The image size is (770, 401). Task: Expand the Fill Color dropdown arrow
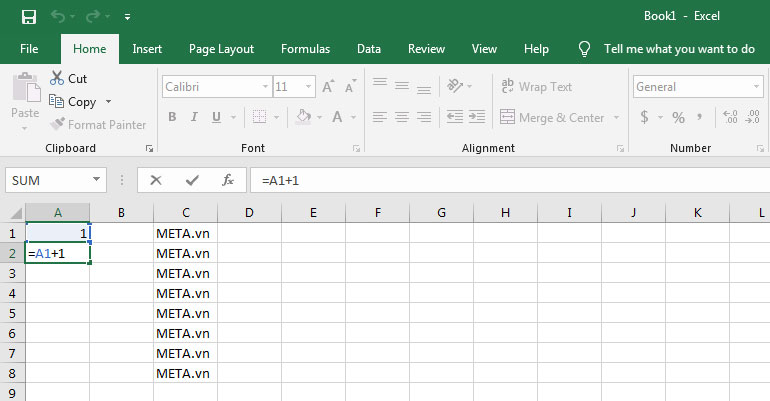(x=320, y=117)
